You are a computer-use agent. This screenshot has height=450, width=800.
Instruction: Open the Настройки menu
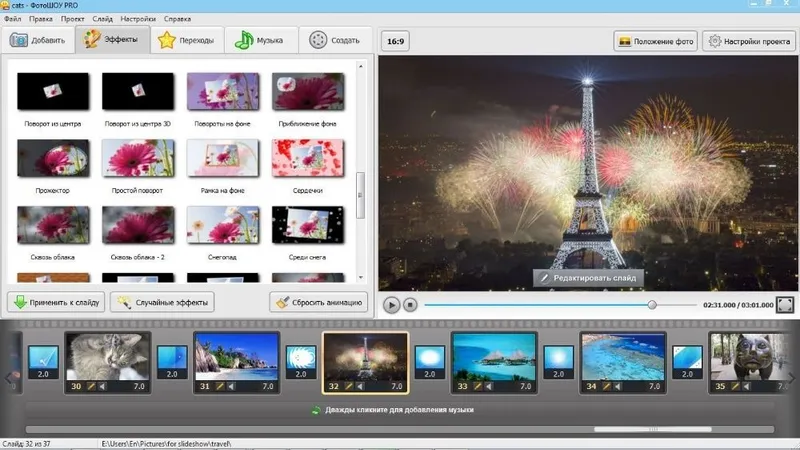click(138, 19)
